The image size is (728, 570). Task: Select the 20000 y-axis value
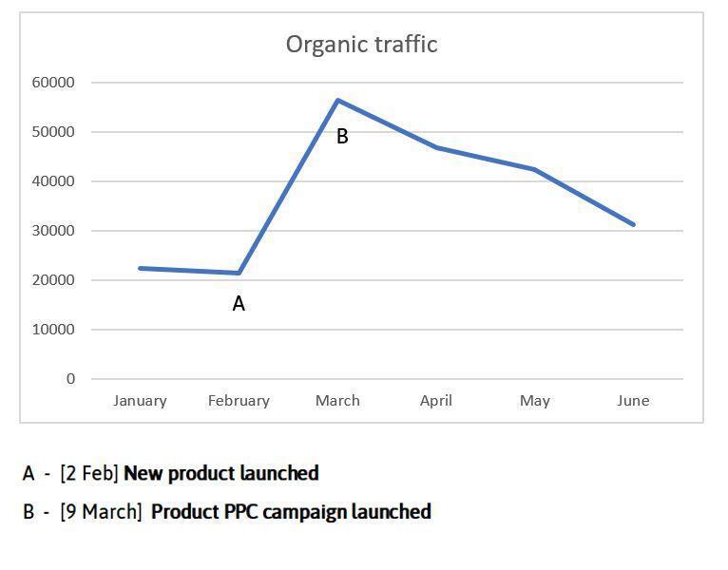click(x=52, y=280)
